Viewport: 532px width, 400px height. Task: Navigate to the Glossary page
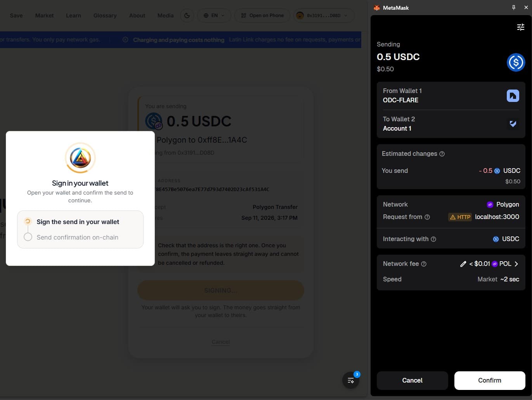click(x=105, y=16)
